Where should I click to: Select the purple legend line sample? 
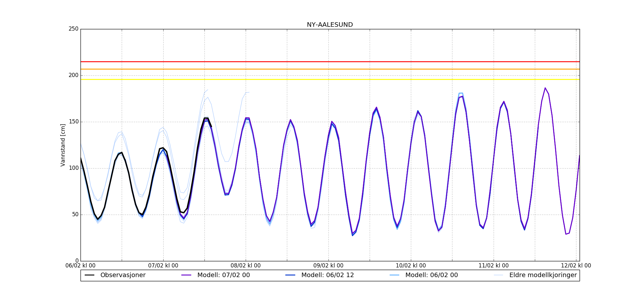pyautogui.click(x=186, y=275)
